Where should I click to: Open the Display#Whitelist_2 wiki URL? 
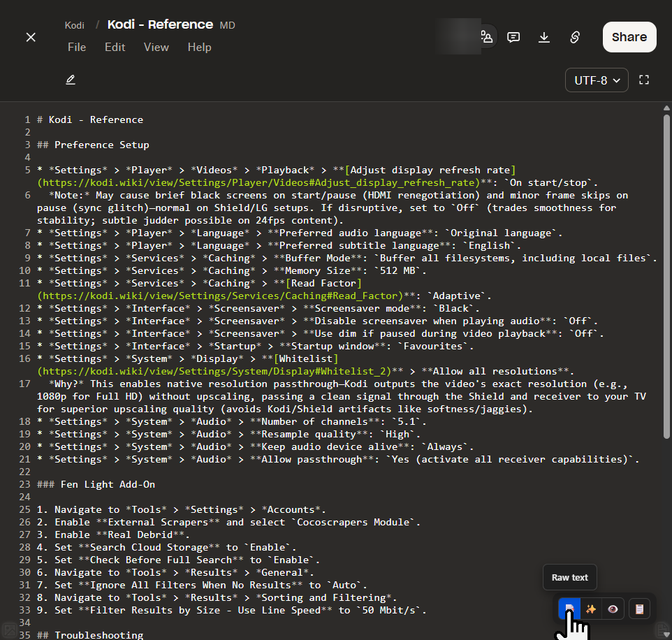(x=214, y=371)
